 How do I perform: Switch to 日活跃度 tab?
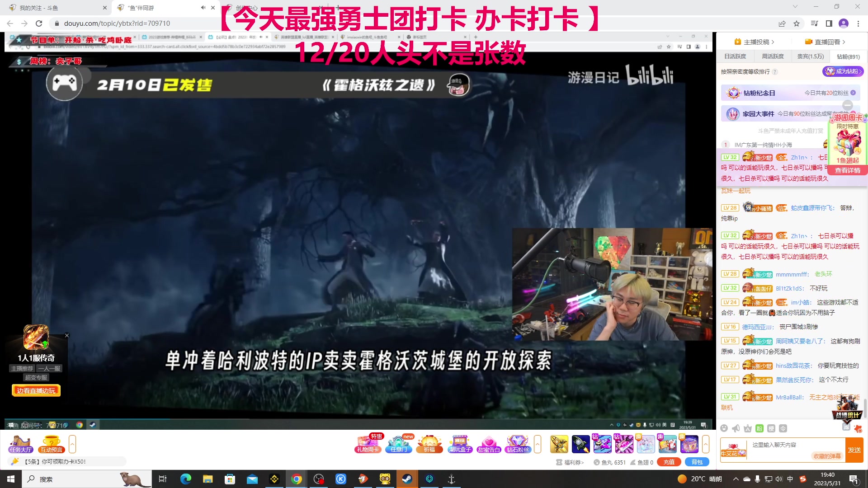735,56
